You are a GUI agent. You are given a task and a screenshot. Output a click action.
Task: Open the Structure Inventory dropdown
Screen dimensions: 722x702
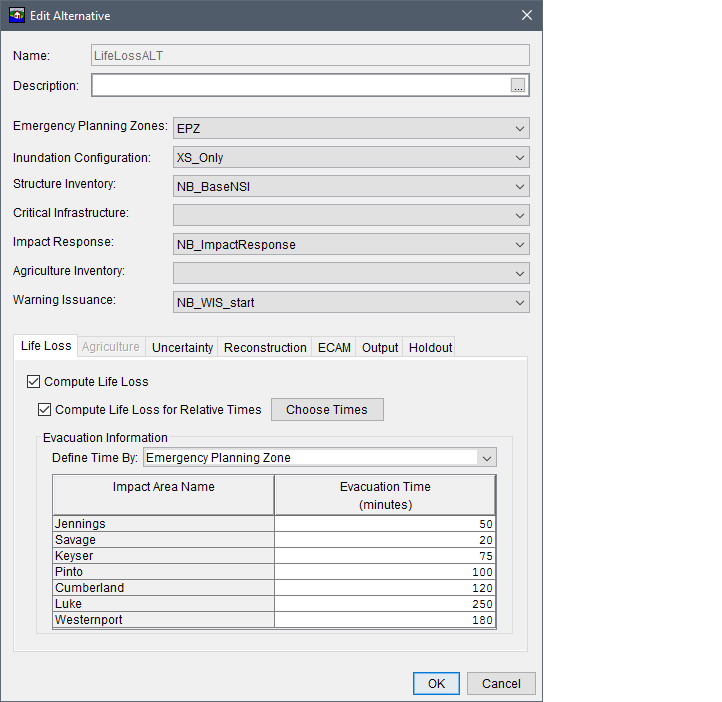351,186
